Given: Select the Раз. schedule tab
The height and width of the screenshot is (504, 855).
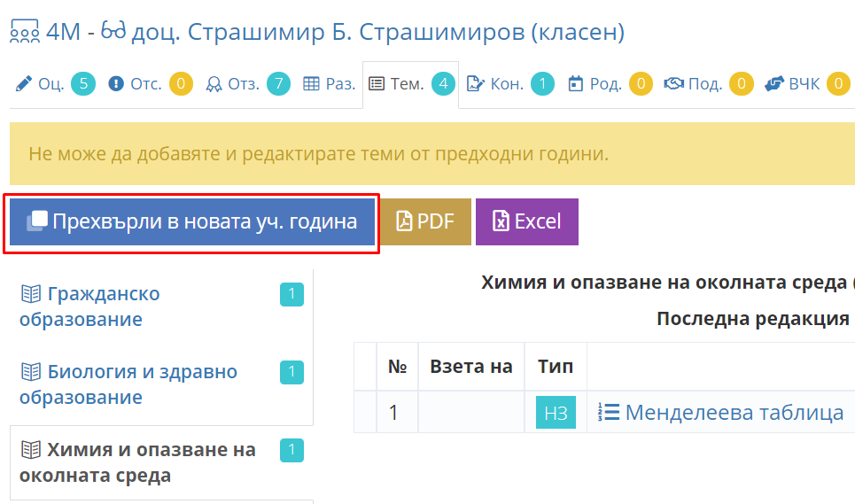Looking at the screenshot, I should [x=330, y=84].
